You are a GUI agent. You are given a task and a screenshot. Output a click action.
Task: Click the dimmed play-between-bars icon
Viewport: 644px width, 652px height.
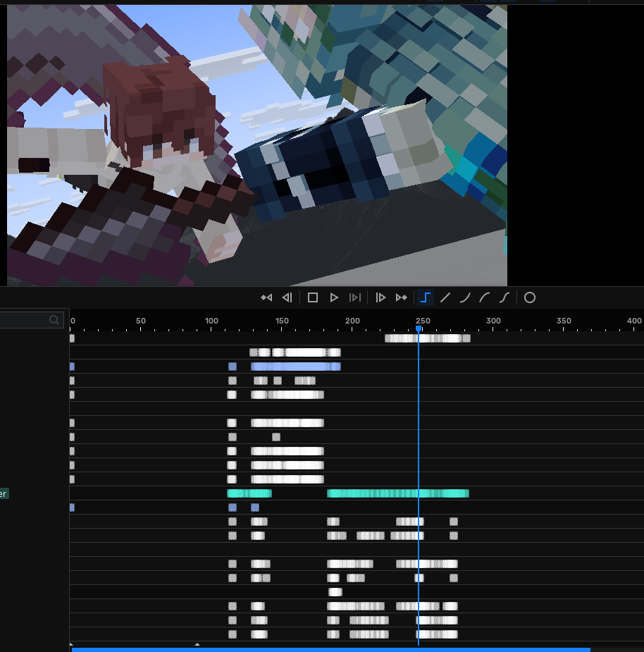(x=354, y=297)
